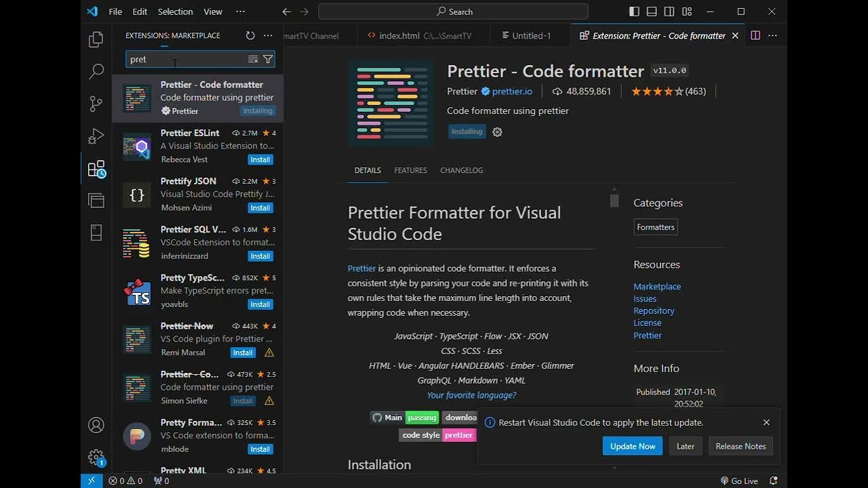The width and height of the screenshot is (868, 488).
Task: Open the star rating for Prettier
Action: pyautogui.click(x=669, y=91)
